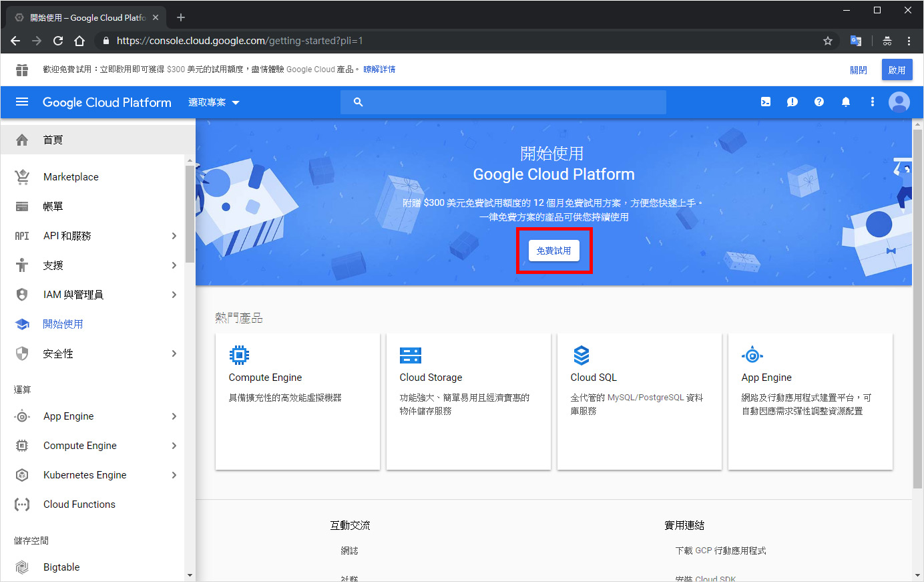Click the billing card icon in the sidebar
The height and width of the screenshot is (582, 924).
(x=22, y=206)
